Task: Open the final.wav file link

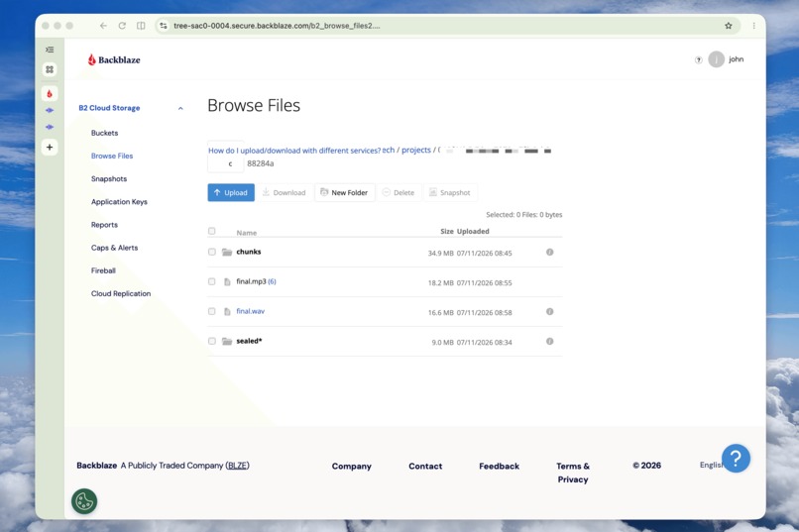Action: (x=250, y=311)
